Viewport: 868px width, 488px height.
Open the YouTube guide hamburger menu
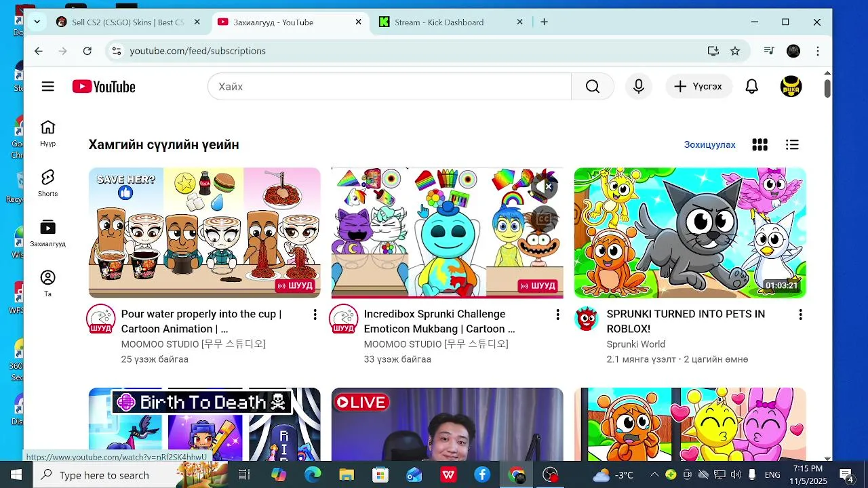tap(47, 87)
